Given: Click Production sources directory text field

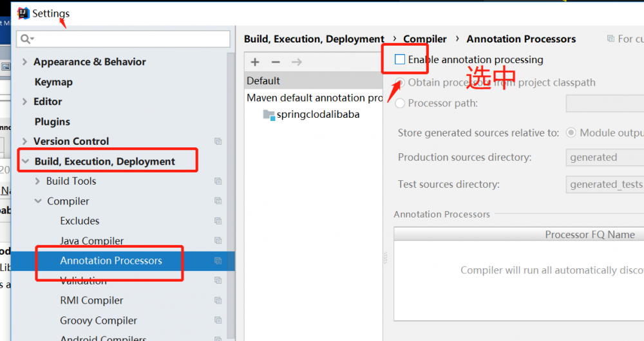Looking at the screenshot, I should point(605,158).
